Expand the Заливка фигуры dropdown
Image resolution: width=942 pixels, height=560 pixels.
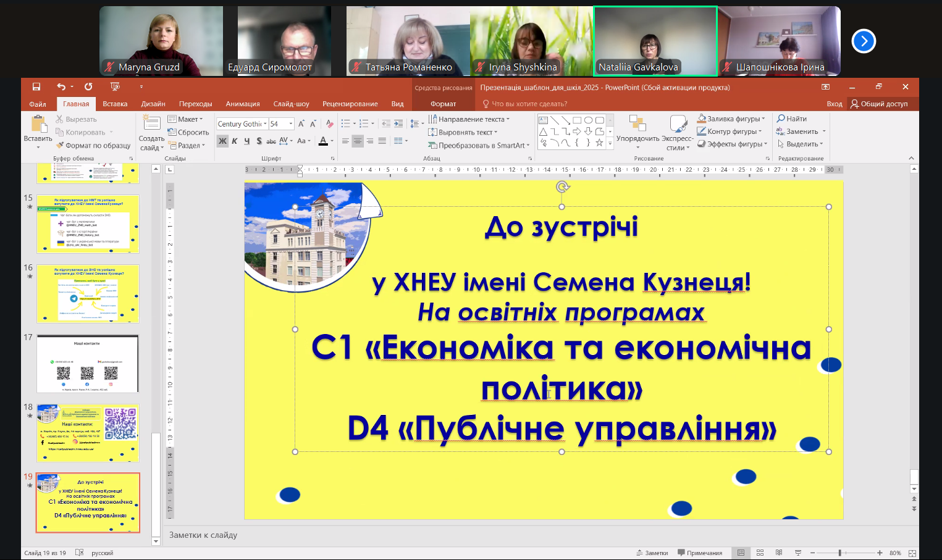click(763, 119)
